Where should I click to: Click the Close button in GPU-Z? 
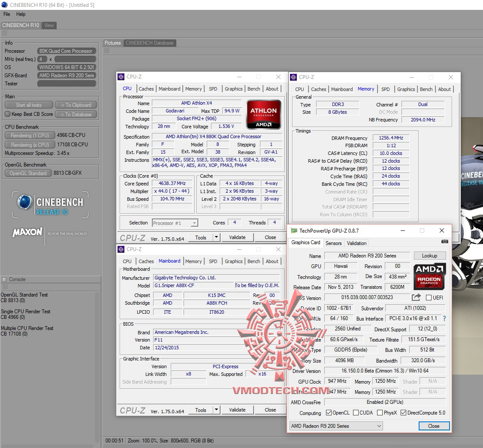click(x=434, y=426)
